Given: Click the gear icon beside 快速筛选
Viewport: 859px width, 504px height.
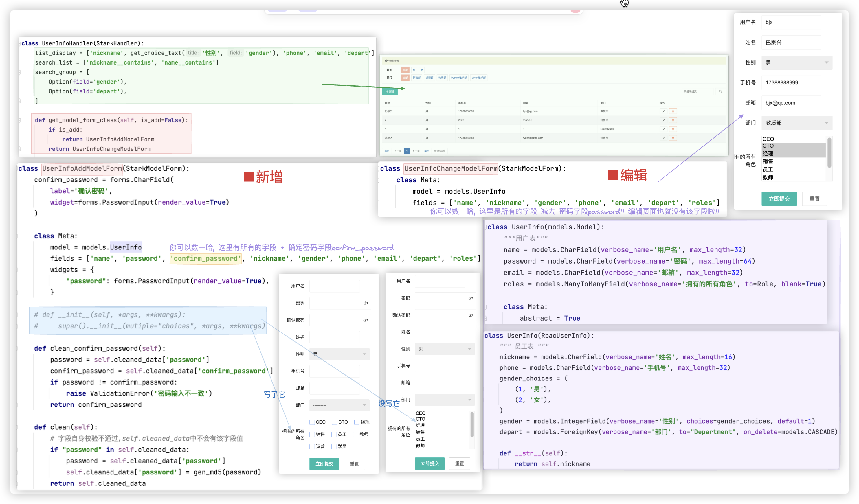Looking at the screenshot, I should tap(386, 61).
